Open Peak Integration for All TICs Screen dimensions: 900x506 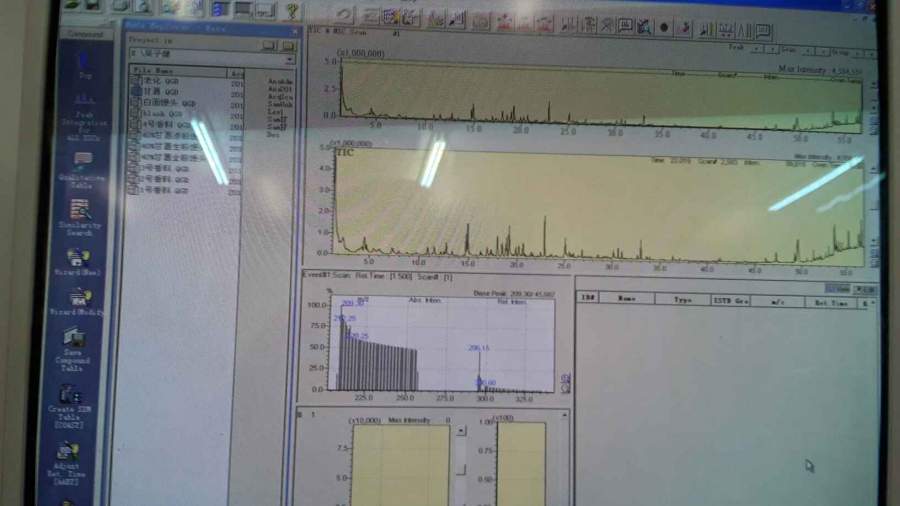pos(84,118)
